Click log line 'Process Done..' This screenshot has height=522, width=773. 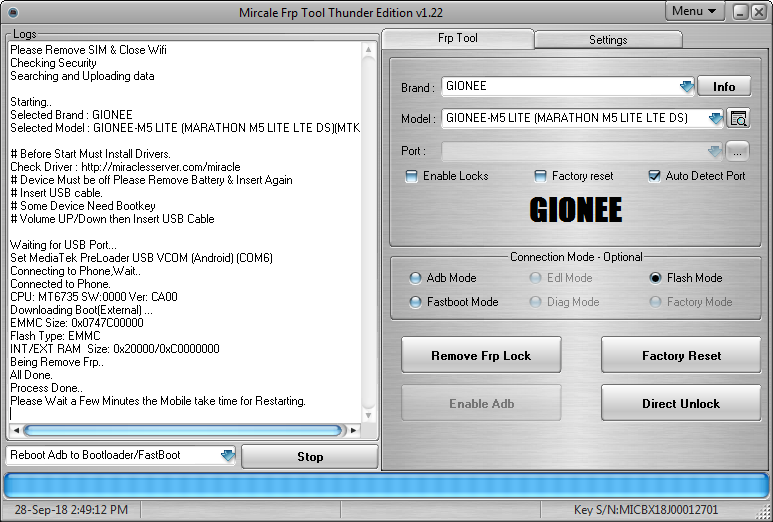(x=46, y=388)
